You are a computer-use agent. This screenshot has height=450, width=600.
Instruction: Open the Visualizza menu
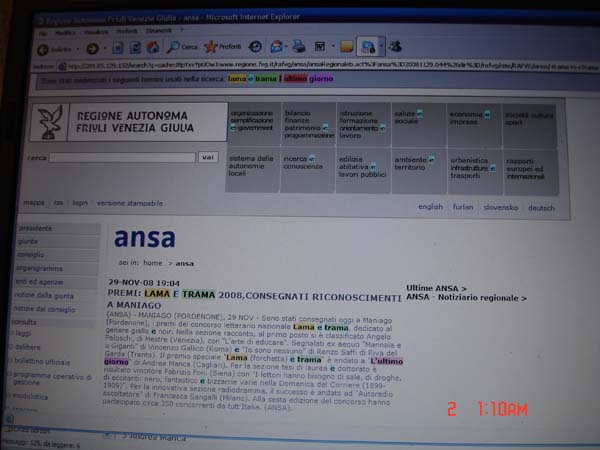(x=96, y=32)
